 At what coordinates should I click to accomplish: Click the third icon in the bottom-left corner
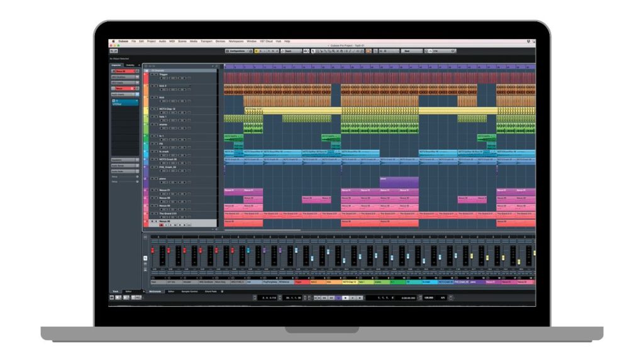pos(126,297)
